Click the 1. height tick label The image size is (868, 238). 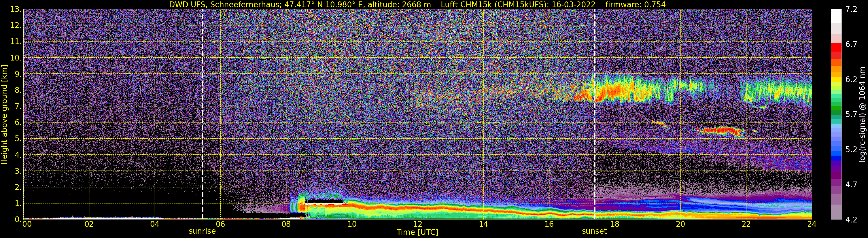click(18, 203)
